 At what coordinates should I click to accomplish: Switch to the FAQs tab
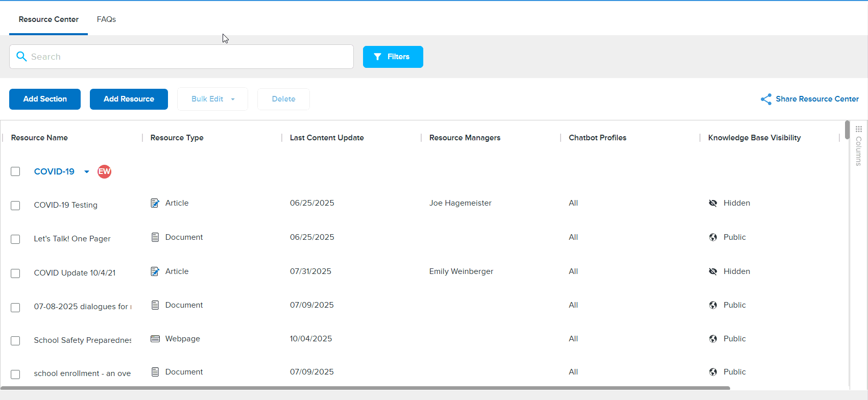[106, 19]
